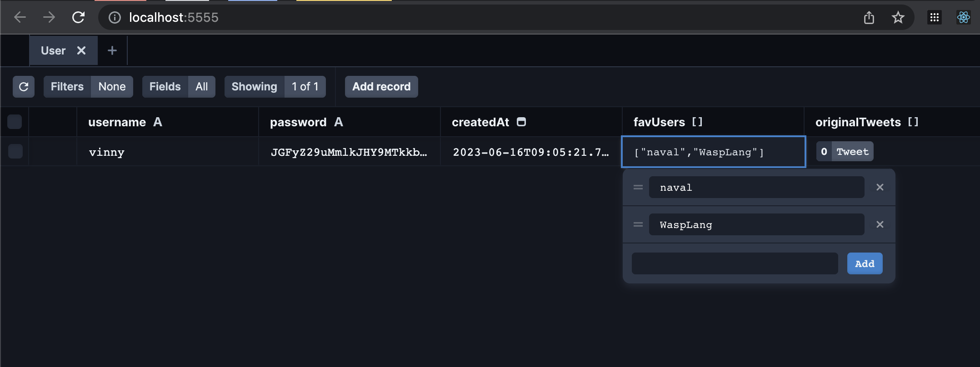
Task: Switch to the User tab
Action: [53, 50]
